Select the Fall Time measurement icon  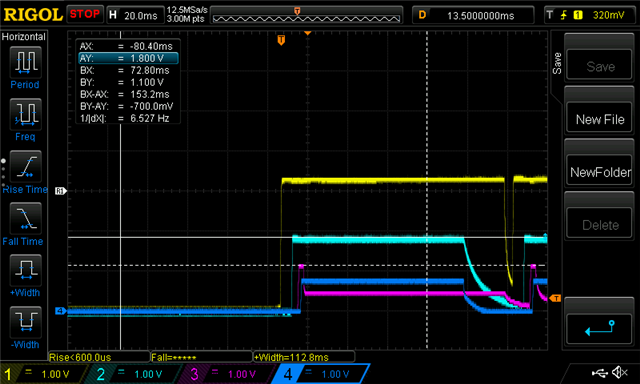[x=25, y=218]
